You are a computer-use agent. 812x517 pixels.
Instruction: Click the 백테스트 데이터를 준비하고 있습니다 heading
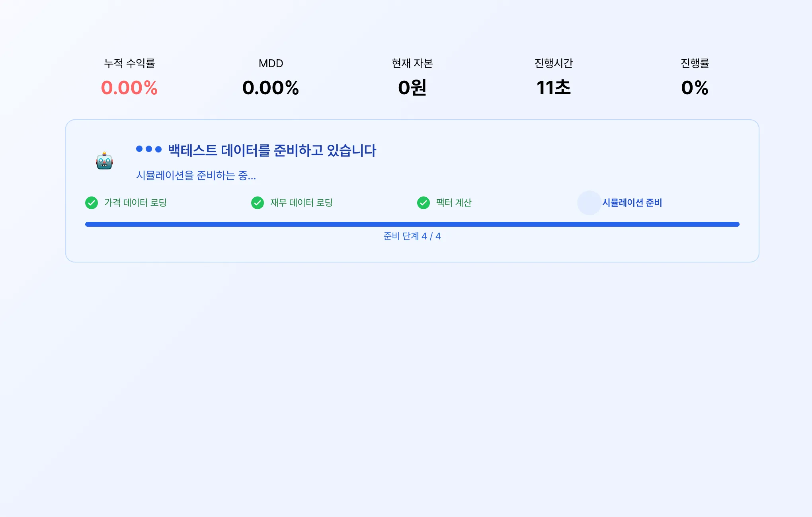tap(272, 150)
